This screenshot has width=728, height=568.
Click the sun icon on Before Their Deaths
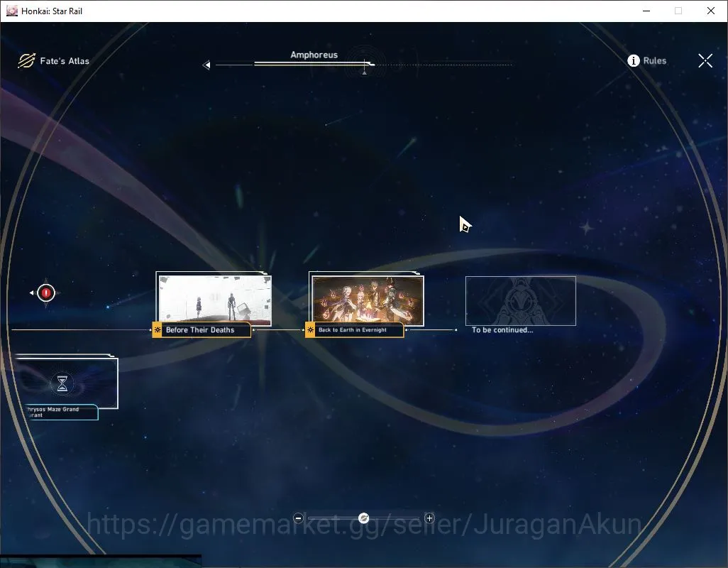coord(158,330)
